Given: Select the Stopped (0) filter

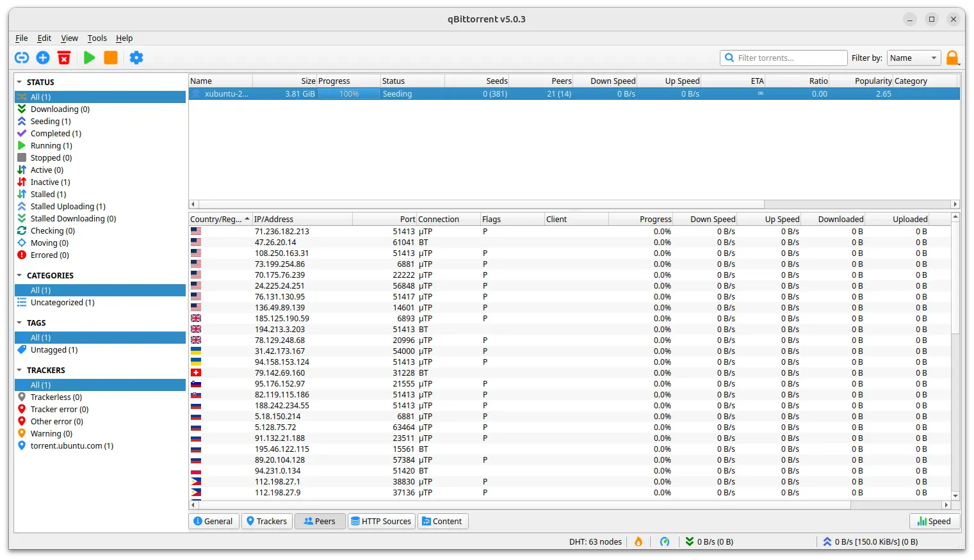Looking at the screenshot, I should click(x=100, y=158).
